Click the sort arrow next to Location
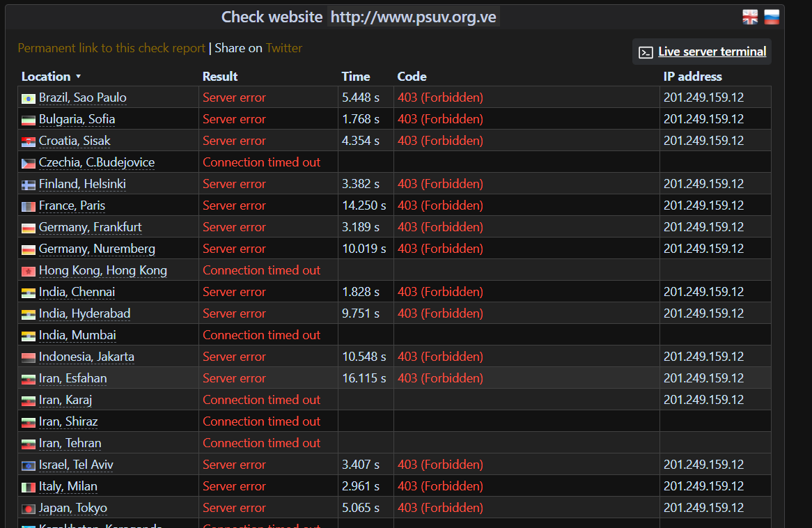 [x=78, y=77]
